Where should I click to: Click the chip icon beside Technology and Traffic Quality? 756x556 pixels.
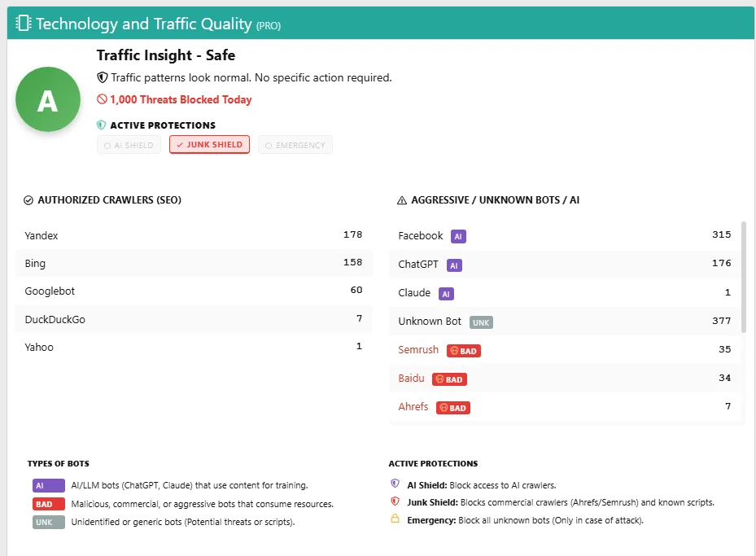coord(24,24)
